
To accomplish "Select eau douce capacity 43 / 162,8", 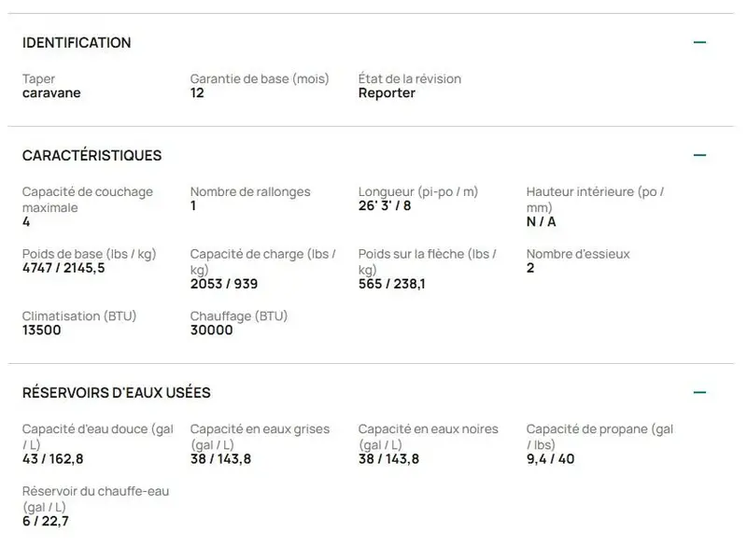I will [53, 459].
